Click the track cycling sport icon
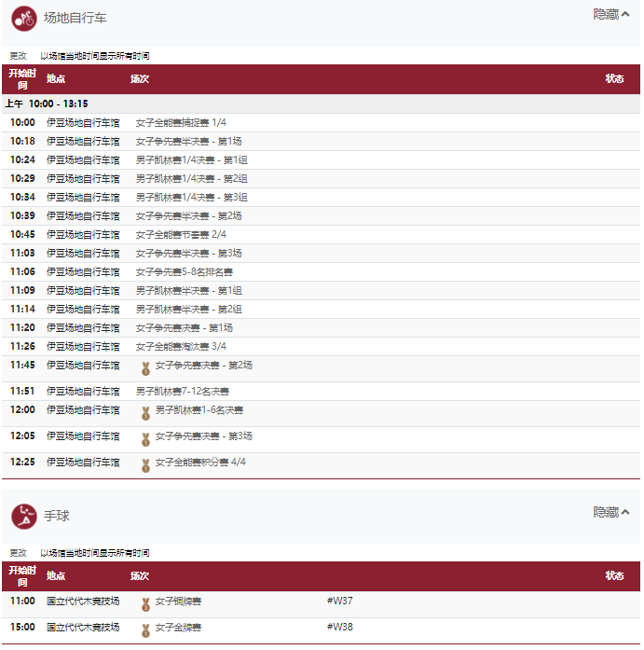644x650 pixels. point(24,19)
